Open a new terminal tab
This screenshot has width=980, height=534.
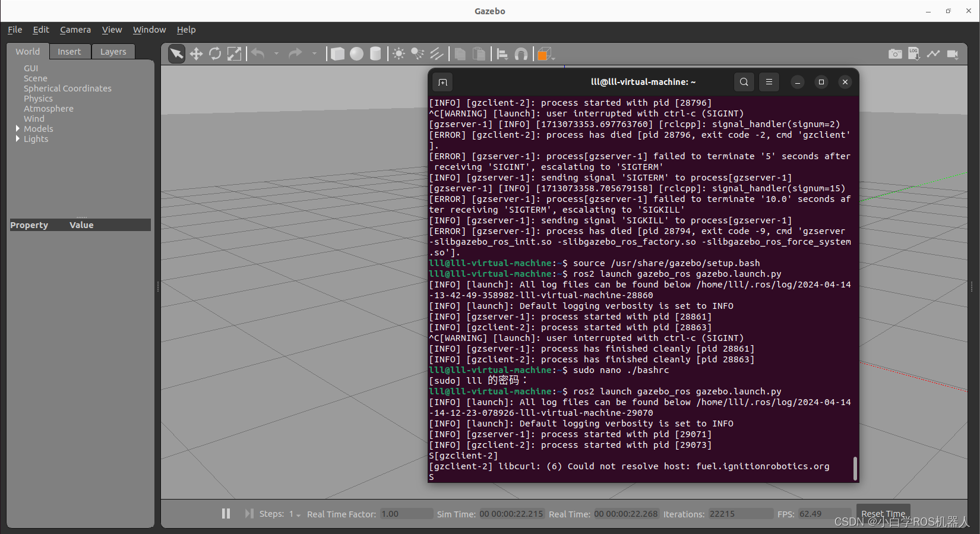(443, 82)
